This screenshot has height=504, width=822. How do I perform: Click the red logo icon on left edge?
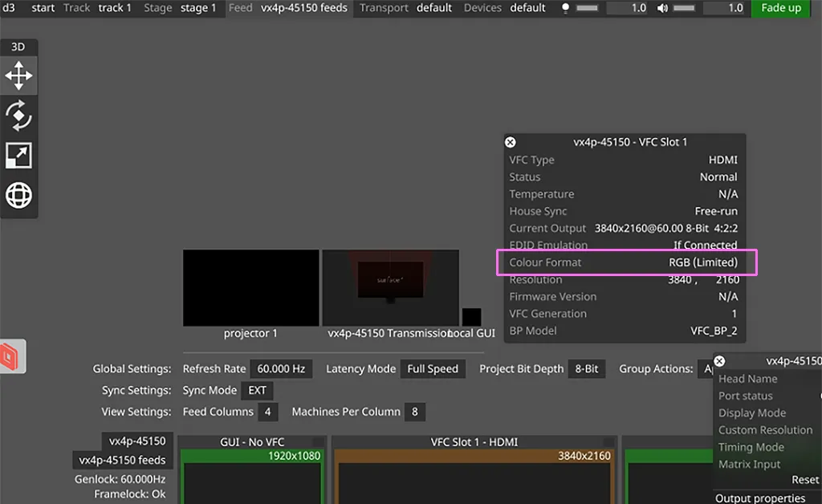(13, 356)
